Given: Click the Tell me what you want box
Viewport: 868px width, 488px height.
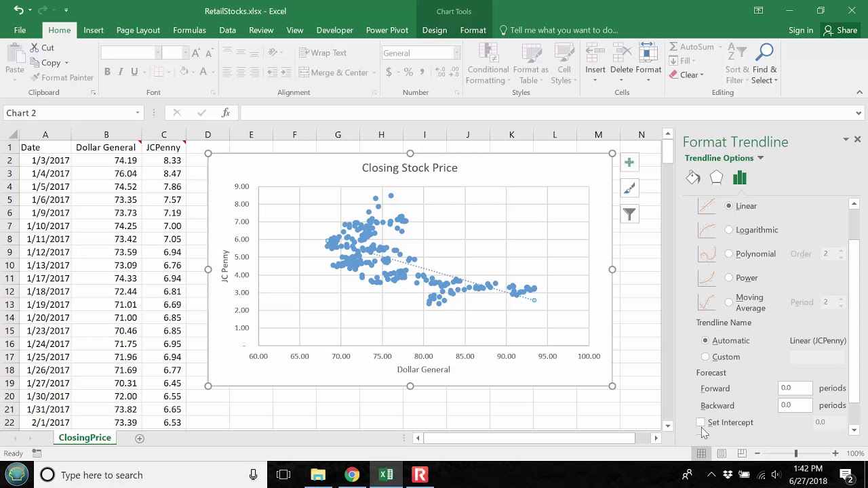Looking at the screenshot, I should [558, 30].
